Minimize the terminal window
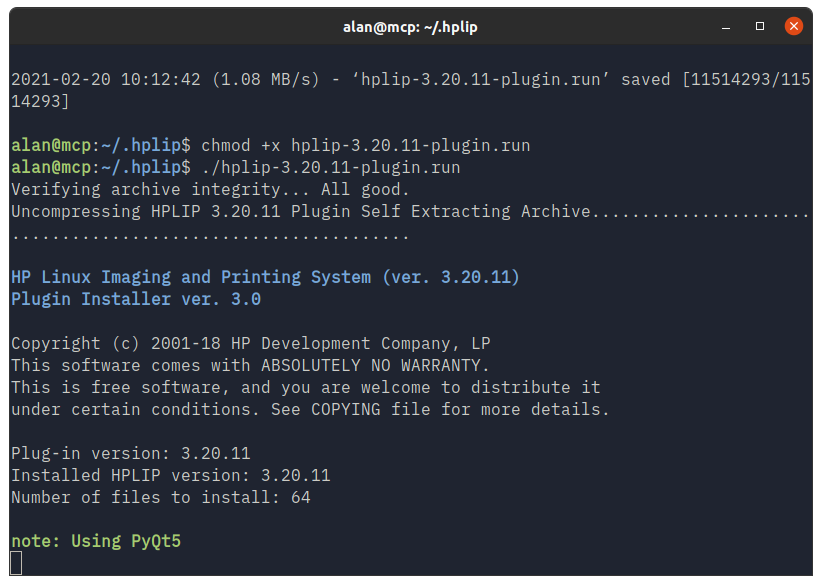The width and height of the screenshot is (822, 585). coord(726,27)
